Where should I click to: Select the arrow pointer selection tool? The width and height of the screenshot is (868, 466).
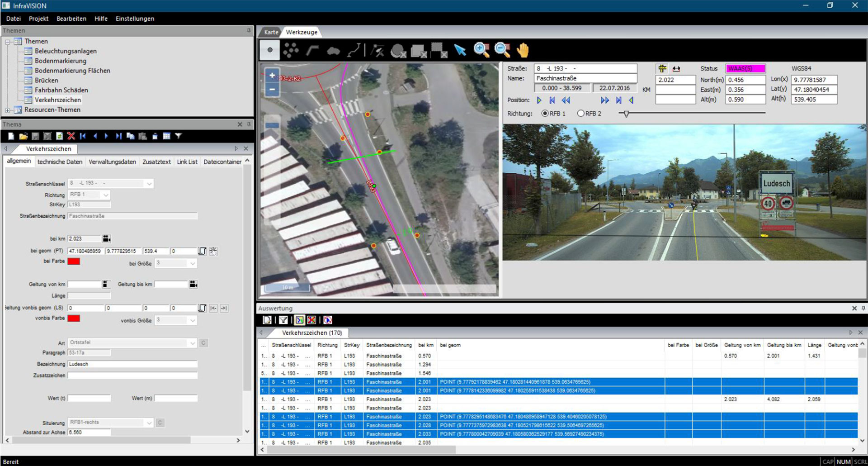pos(460,50)
